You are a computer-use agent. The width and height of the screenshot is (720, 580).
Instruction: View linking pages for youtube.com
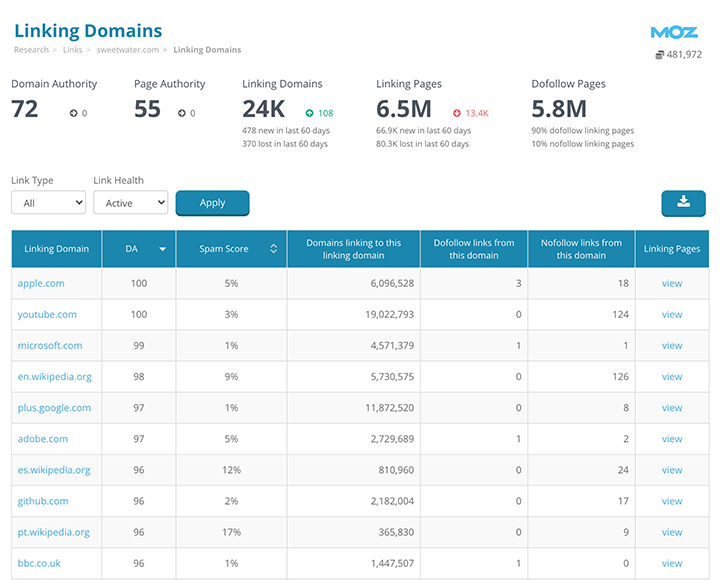pyautogui.click(x=671, y=314)
